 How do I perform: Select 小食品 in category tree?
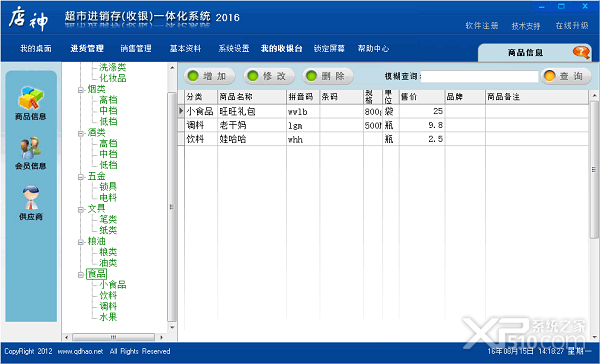click(112, 284)
